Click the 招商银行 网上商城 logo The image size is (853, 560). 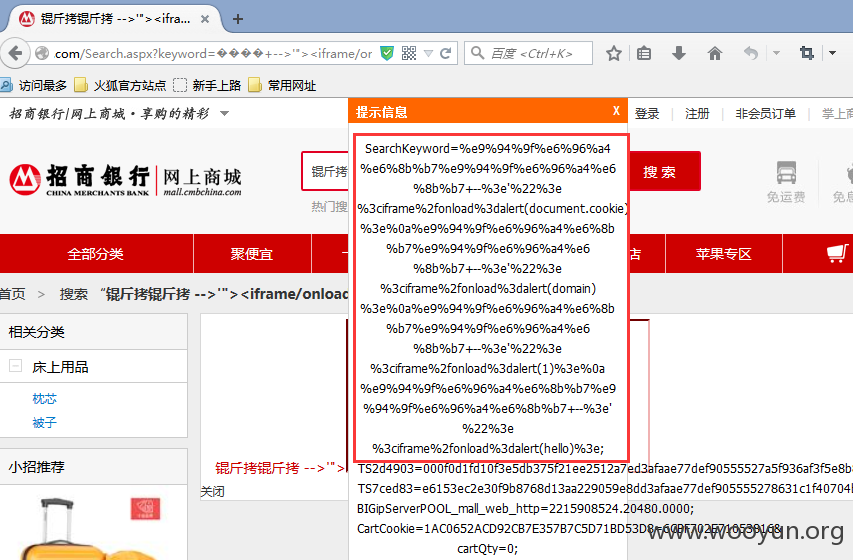[125, 180]
